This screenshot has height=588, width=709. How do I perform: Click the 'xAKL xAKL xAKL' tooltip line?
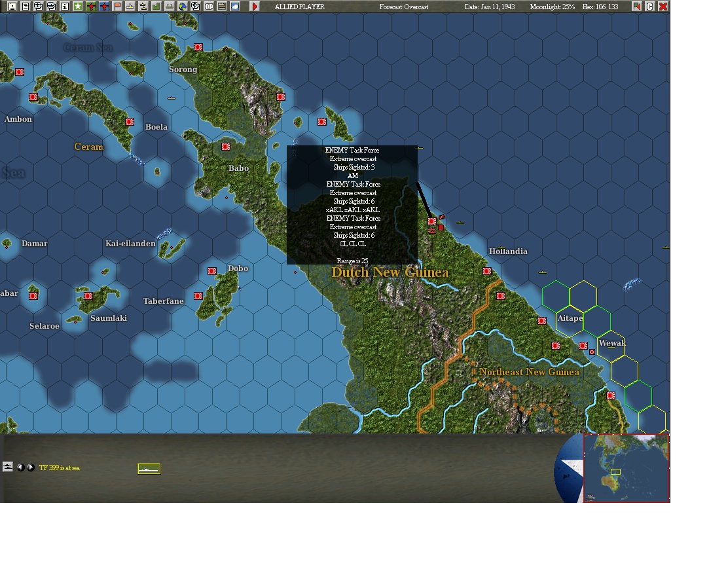pyautogui.click(x=353, y=210)
